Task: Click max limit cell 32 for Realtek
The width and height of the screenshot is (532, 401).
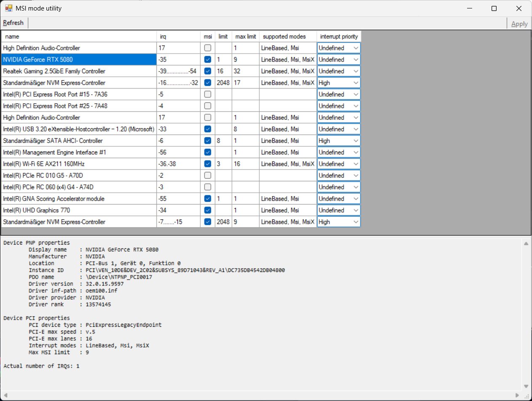Action: pos(245,71)
